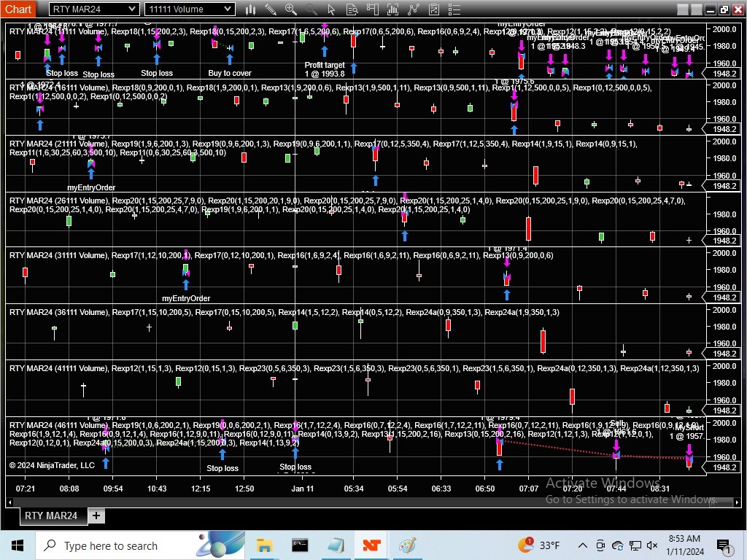Click the Meet Now tray icon
This screenshot has height=560, width=747.
pos(600,545)
